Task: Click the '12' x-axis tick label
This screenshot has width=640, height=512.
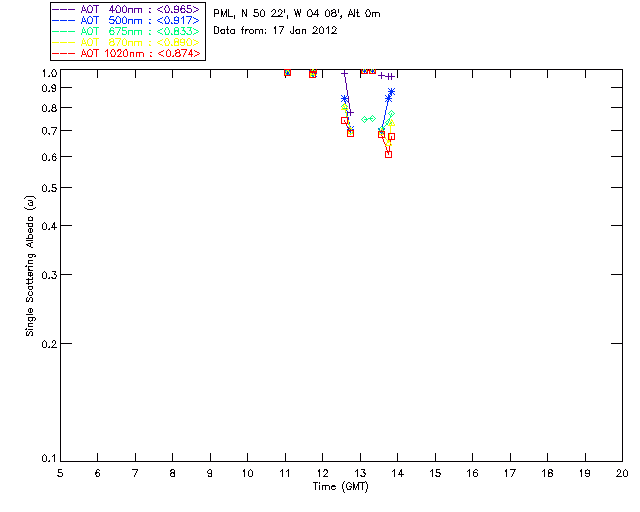Action: coord(322,473)
